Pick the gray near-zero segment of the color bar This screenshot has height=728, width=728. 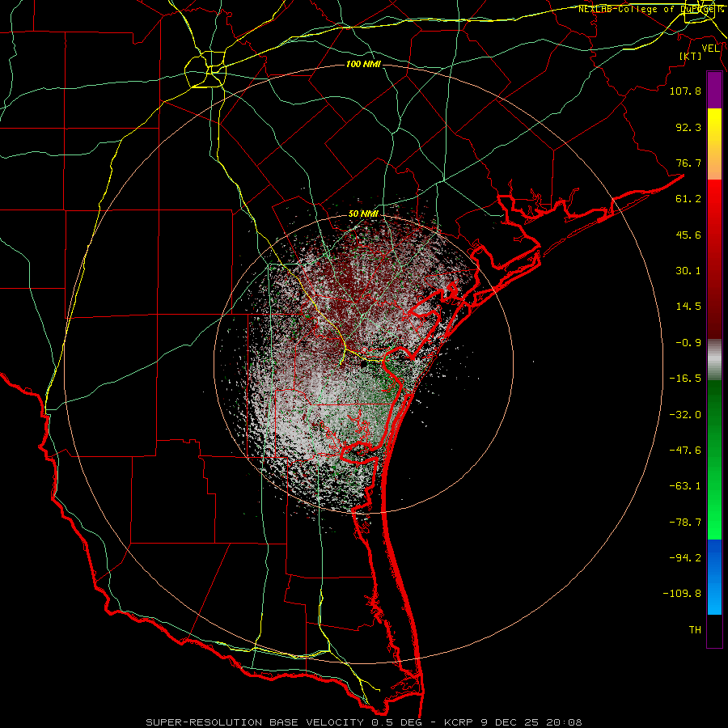[x=714, y=360]
